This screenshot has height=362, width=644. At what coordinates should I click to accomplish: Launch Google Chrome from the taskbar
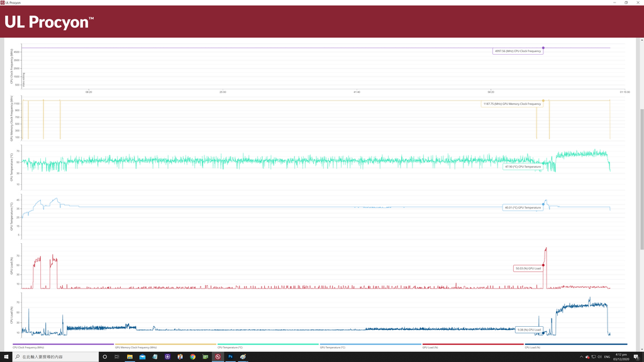coord(192,357)
